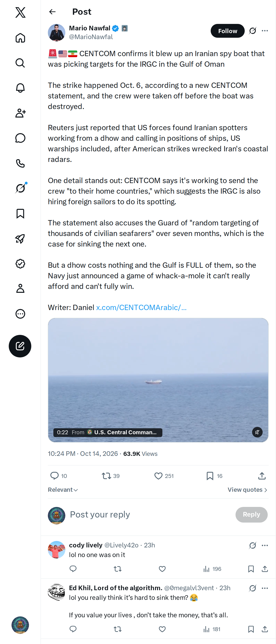Open Notifications bell in sidebar
Image resolution: width=276 pixels, height=644 pixels.
tap(20, 88)
